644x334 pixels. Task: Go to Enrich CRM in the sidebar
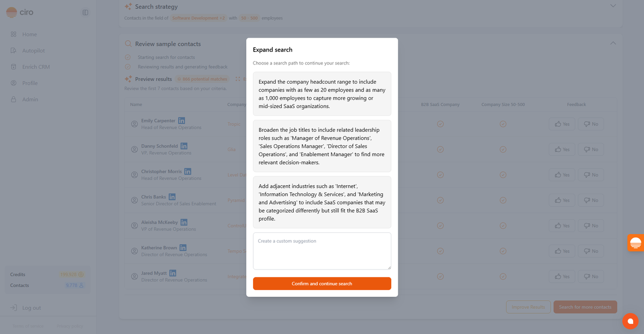36,67
